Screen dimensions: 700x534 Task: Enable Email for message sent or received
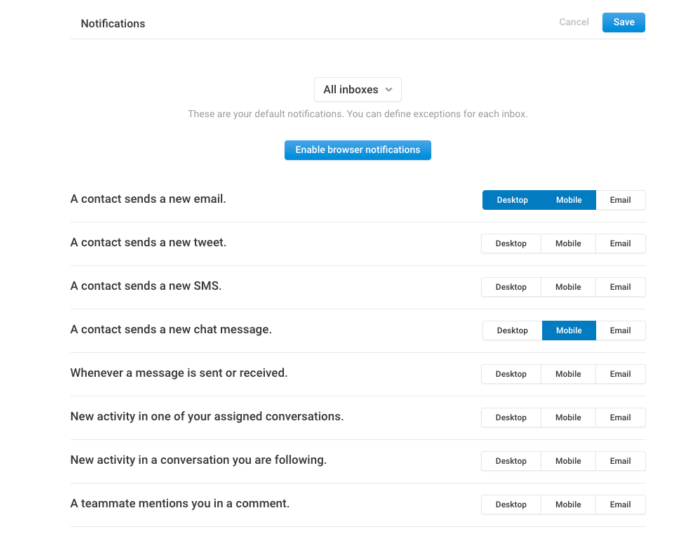tap(620, 374)
